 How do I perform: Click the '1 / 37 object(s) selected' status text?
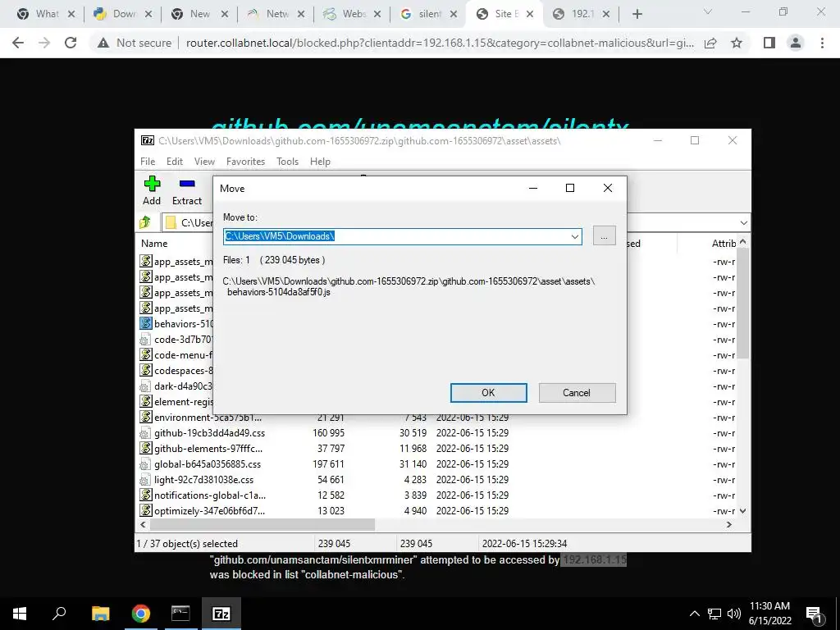[187, 543]
